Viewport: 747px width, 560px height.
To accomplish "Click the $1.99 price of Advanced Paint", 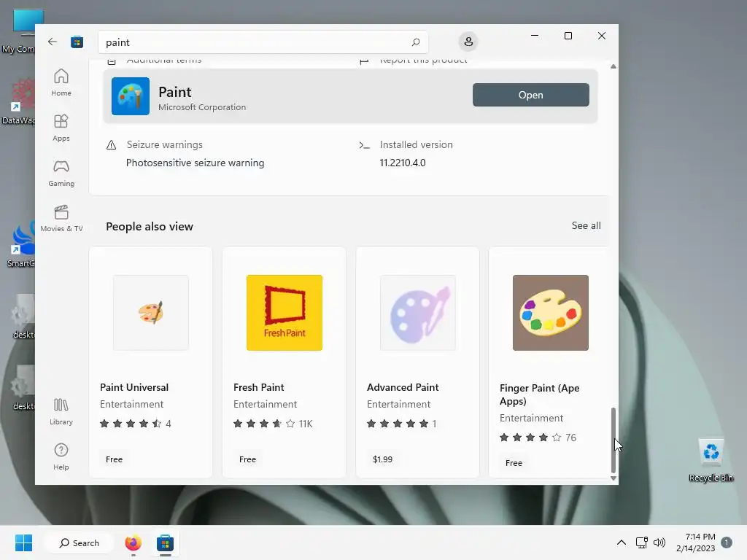I will pos(382,459).
